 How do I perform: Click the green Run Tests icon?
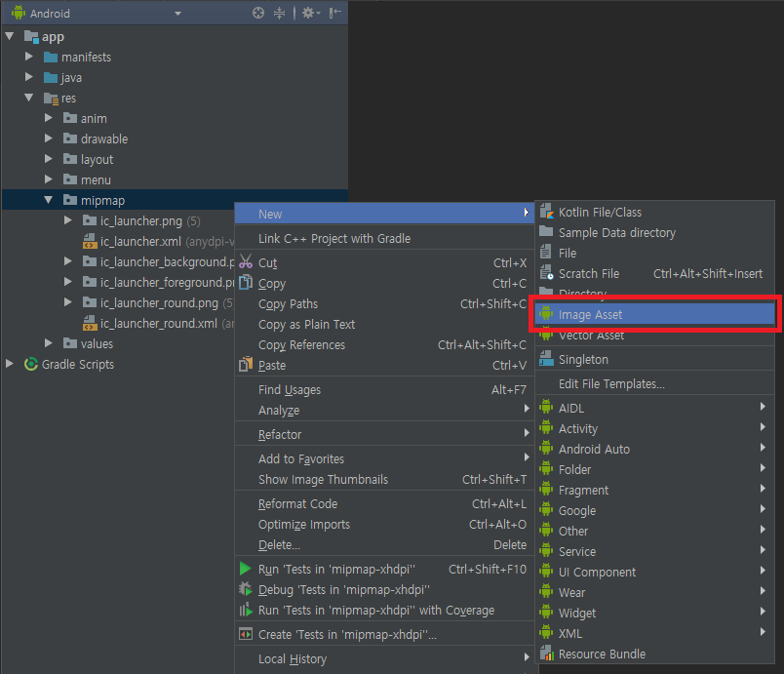(245, 569)
